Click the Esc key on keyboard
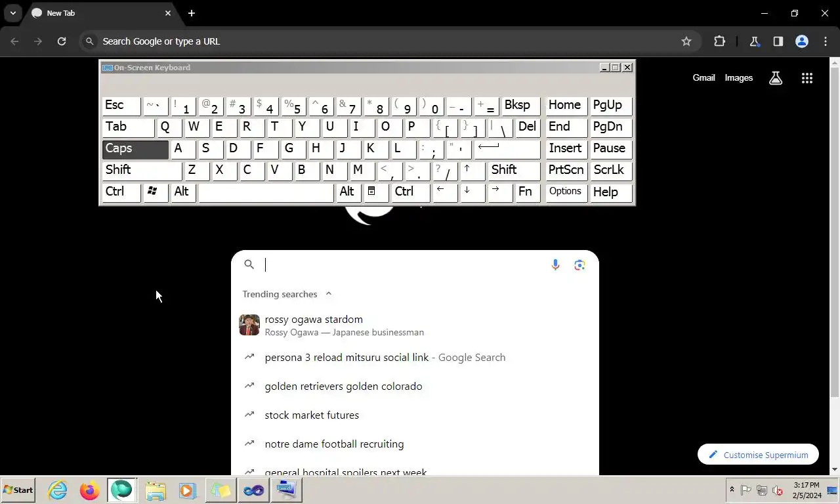 point(121,105)
